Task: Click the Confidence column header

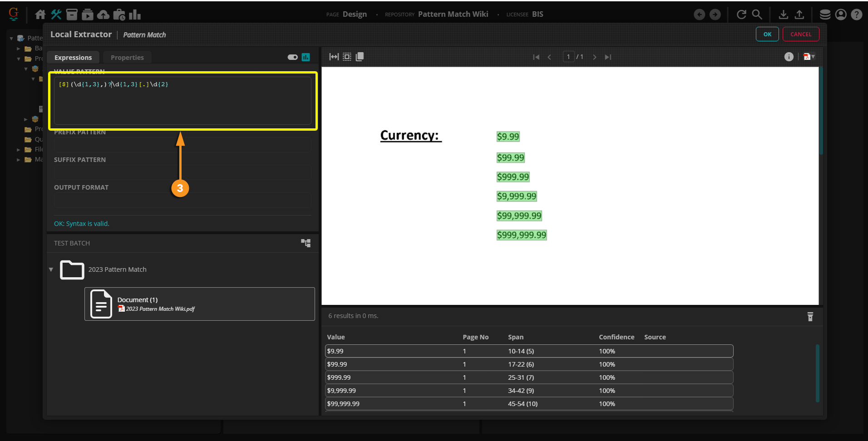Action: 616,337
